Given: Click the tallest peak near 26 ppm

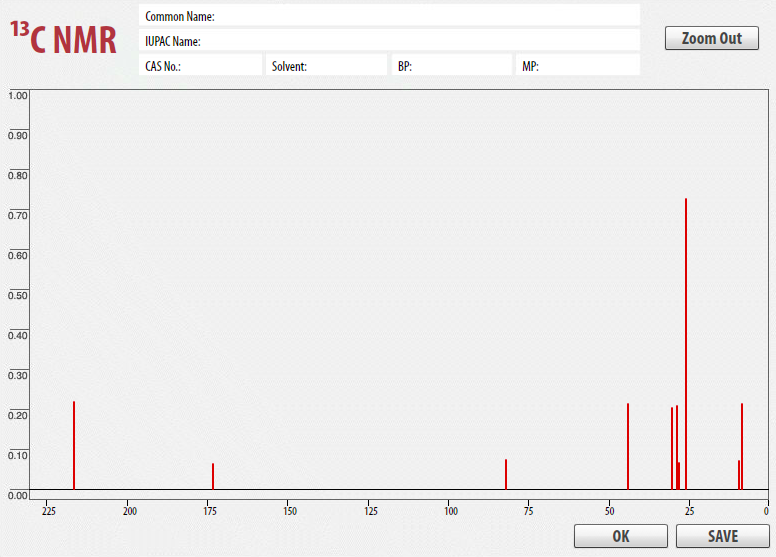Looking at the screenshot, I should [x=686, y=344].
